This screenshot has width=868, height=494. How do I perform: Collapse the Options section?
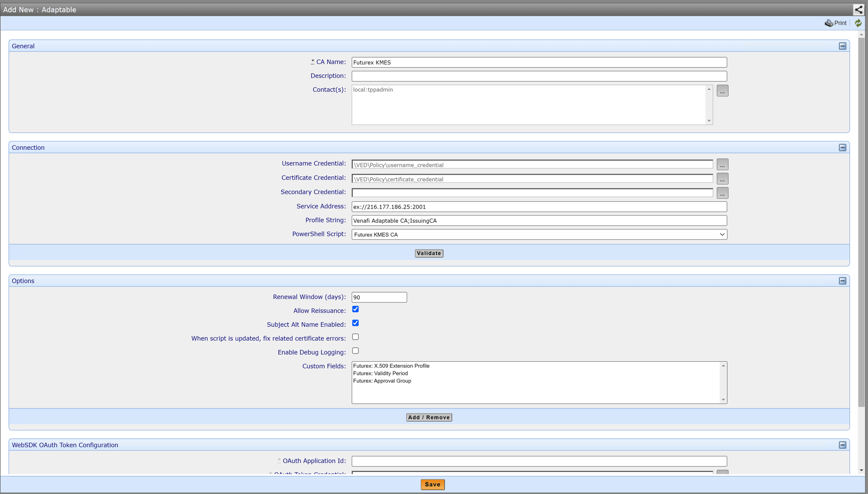click(x=842, y=281)
